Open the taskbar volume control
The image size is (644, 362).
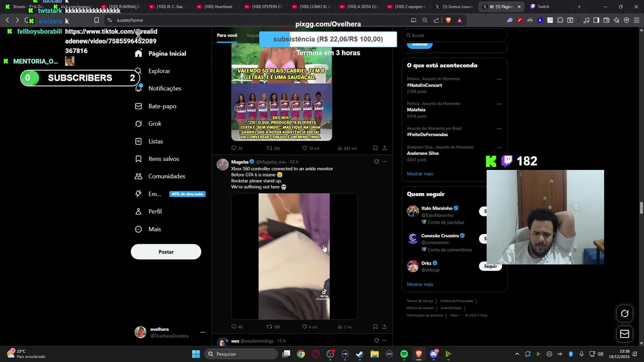600,354
